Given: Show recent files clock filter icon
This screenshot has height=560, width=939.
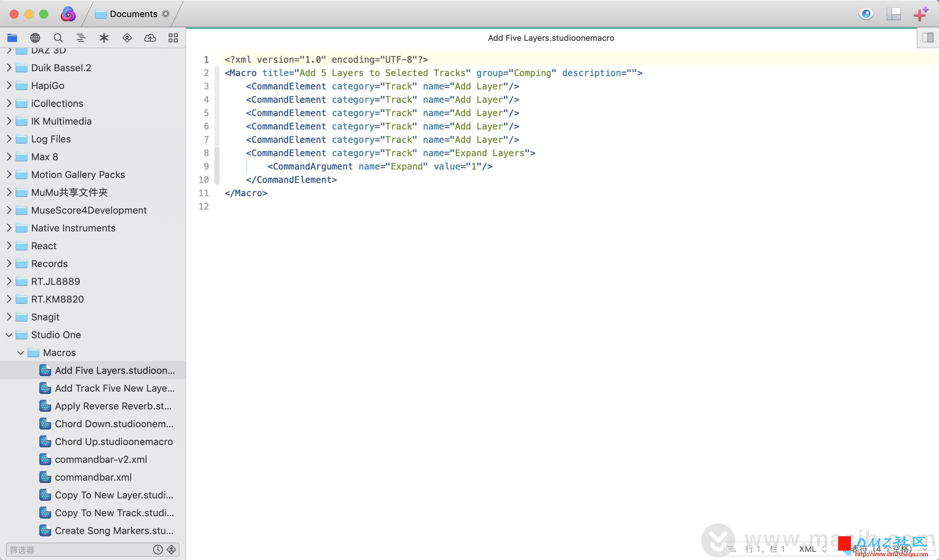Looking at the screenshot, I should coord(158,550).
